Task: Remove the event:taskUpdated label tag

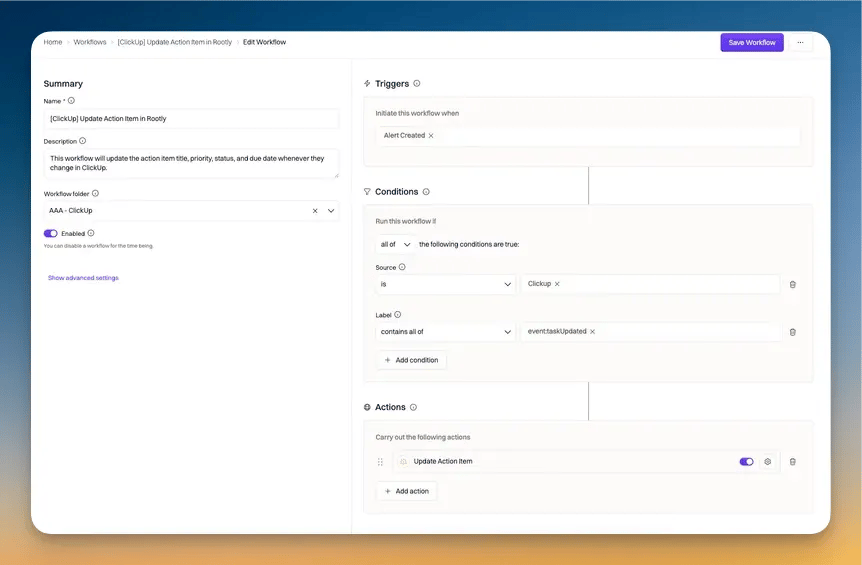Action: click(593, 331)
